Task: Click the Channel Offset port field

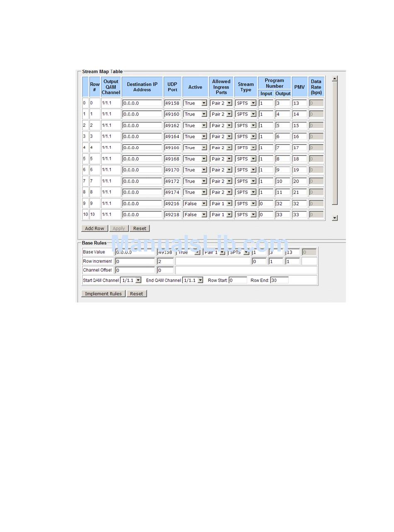Action: pyautogui.click(x=165, y=270)
